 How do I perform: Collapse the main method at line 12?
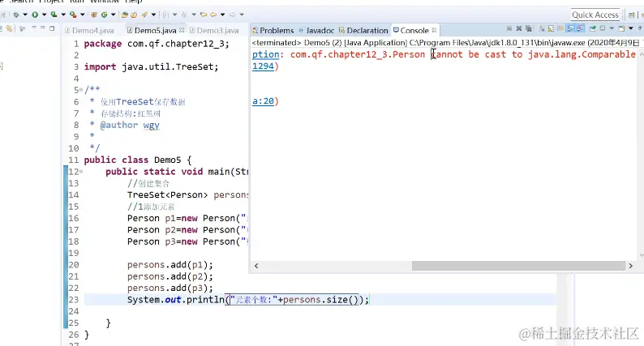click(81, 171)
